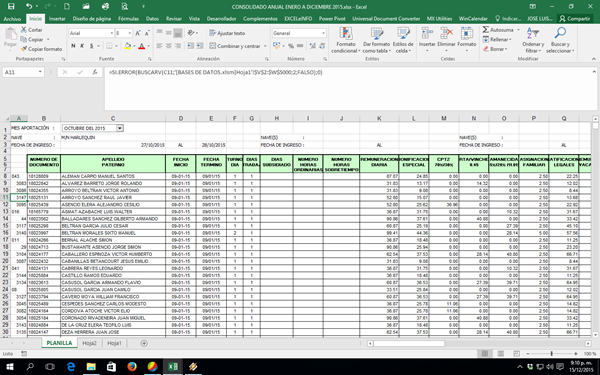This screenshot has width=600, height=375.
Task: Toggle bold N formatting
Action: (73, 46)
